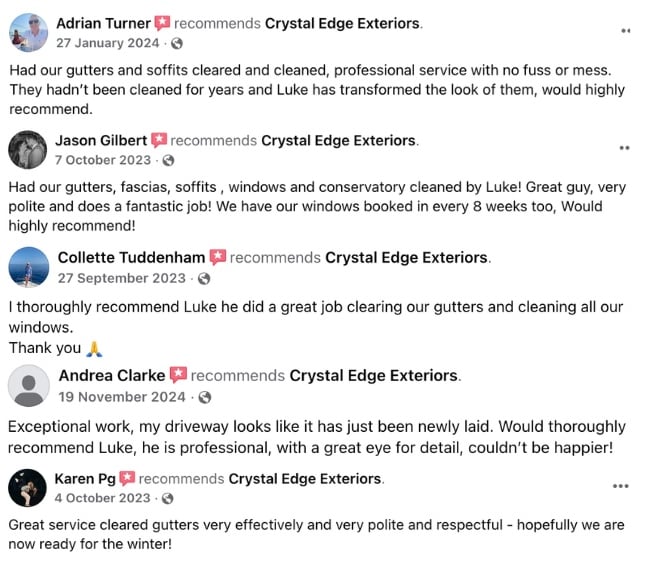Open Karen Pg's profile name link
The height and width of the screenshot is (563, 648).
[84, 479]
